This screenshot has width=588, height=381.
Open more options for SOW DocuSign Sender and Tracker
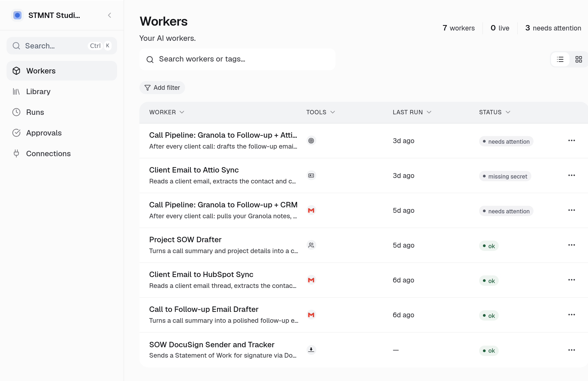pyautogui.click(x=572, y=350)
